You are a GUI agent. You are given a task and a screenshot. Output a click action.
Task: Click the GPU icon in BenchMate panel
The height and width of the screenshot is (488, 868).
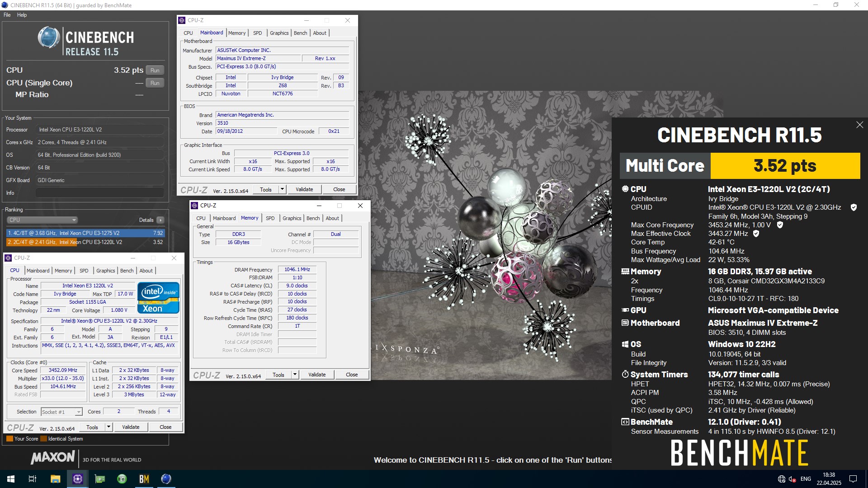[625, 310]
